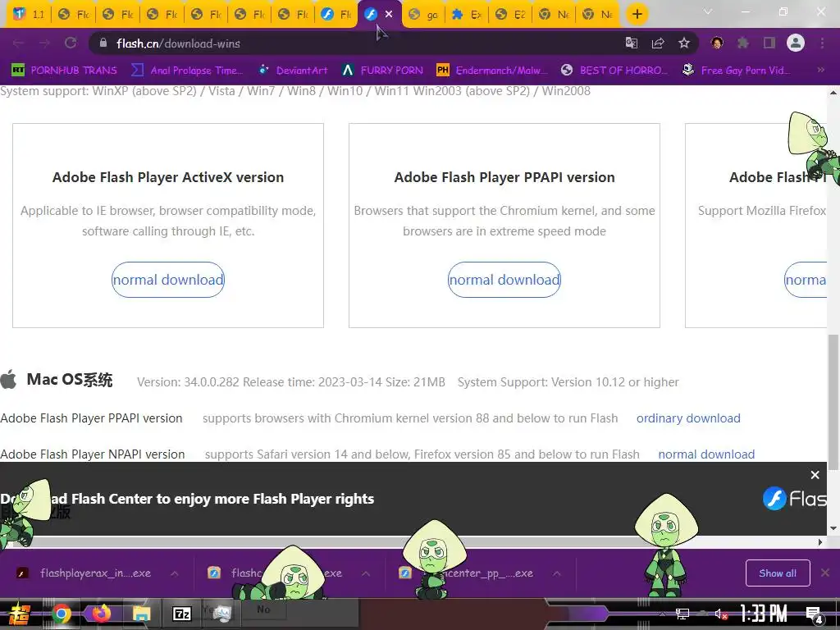Screen dimensions: 840x630
Task: Open the Google Translate page icon
Action: click(632, 43)
